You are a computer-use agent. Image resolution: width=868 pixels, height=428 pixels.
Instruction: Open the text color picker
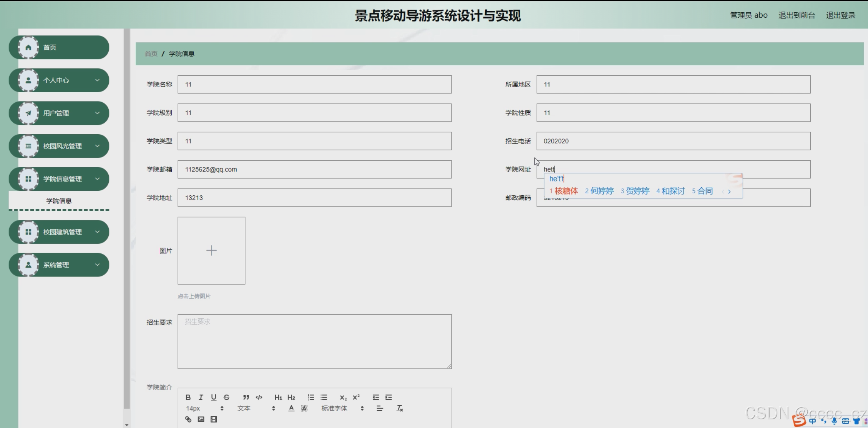(291, 408)
